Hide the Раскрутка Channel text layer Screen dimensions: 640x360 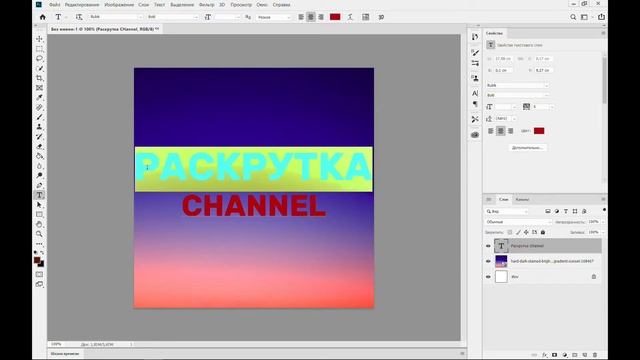click(x=488, y=246)
